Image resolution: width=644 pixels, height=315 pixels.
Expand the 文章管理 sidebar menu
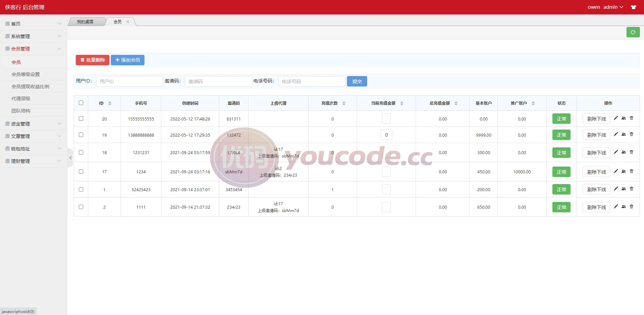(33, 136)
